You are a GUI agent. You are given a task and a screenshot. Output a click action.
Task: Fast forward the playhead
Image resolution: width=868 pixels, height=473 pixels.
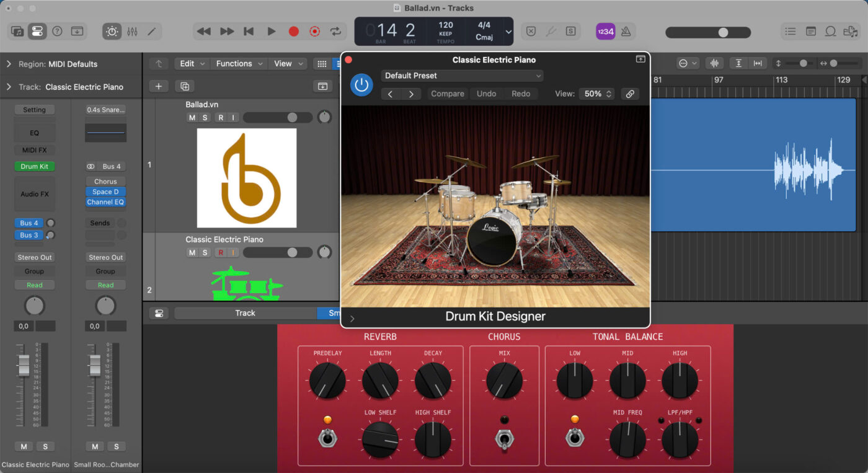227,31
